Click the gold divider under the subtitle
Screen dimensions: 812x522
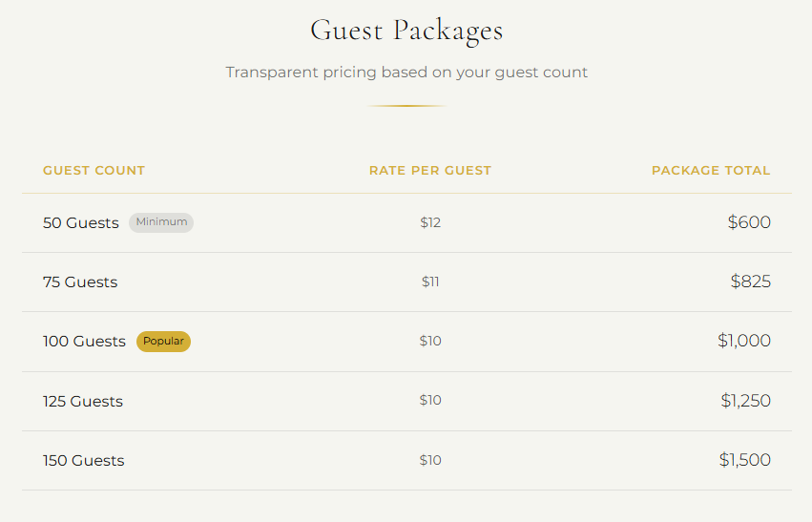406,106
